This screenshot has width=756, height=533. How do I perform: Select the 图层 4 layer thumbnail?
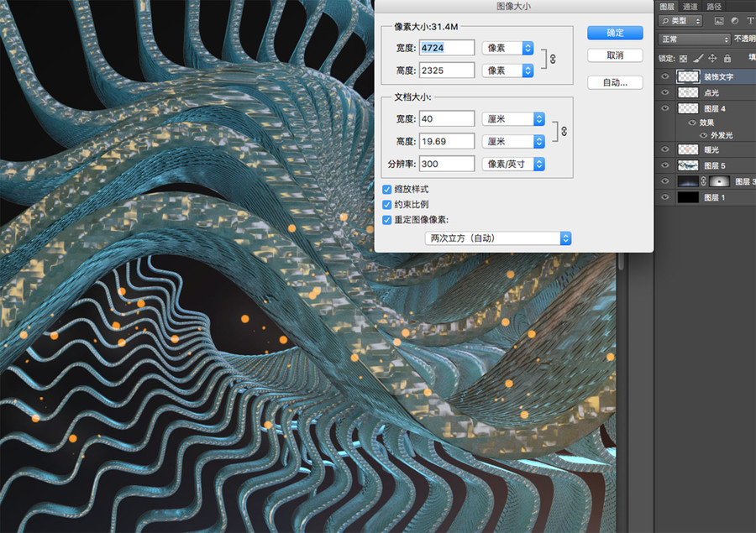[x=688, y=108]
